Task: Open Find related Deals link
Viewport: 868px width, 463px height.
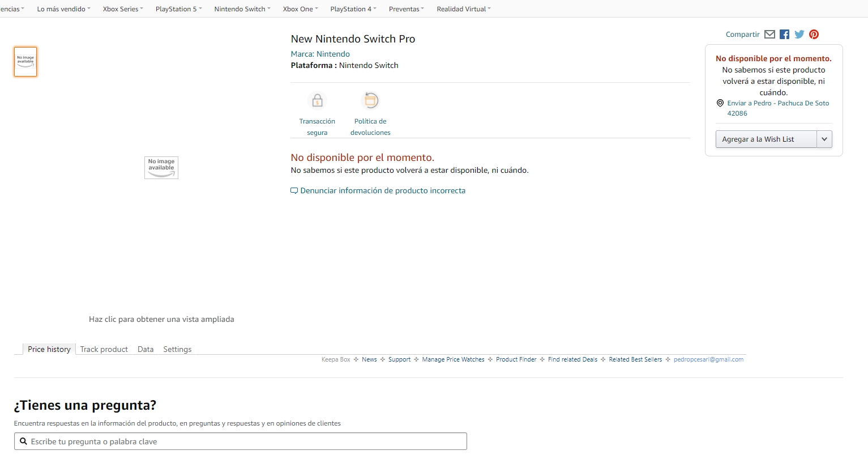Action: click(x=572, y=359)
